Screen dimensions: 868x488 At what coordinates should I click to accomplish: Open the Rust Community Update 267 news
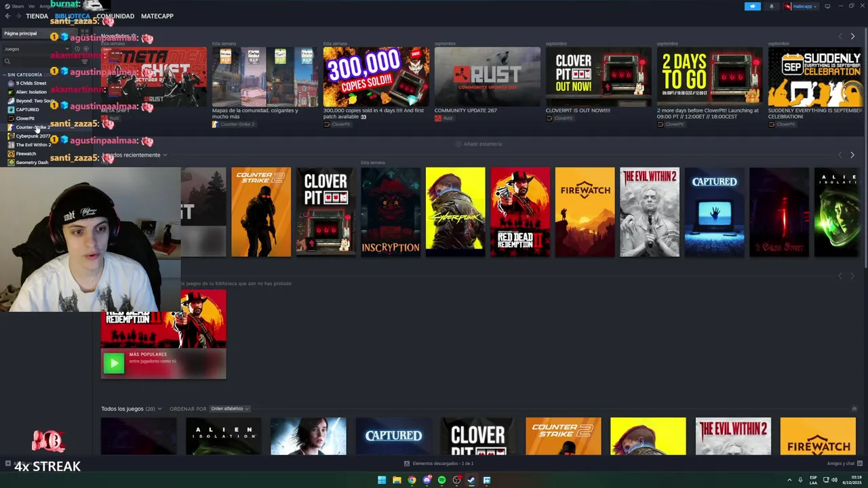(x=488, y=77)
